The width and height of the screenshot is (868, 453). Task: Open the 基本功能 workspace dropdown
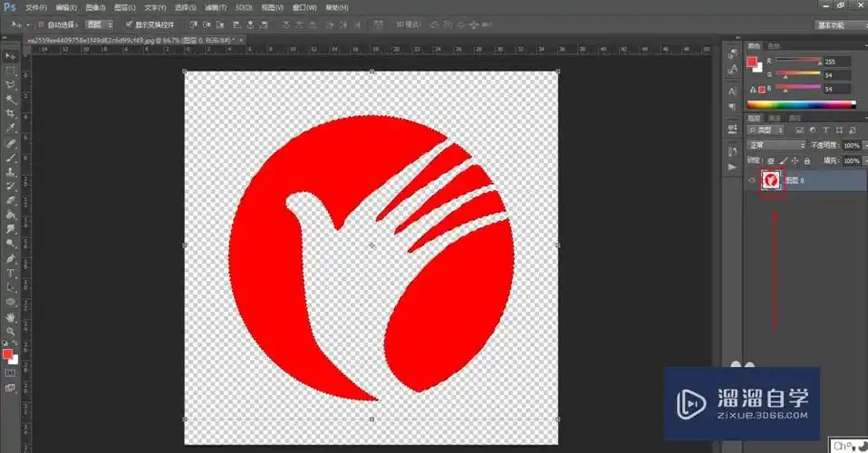pos(840,24)
